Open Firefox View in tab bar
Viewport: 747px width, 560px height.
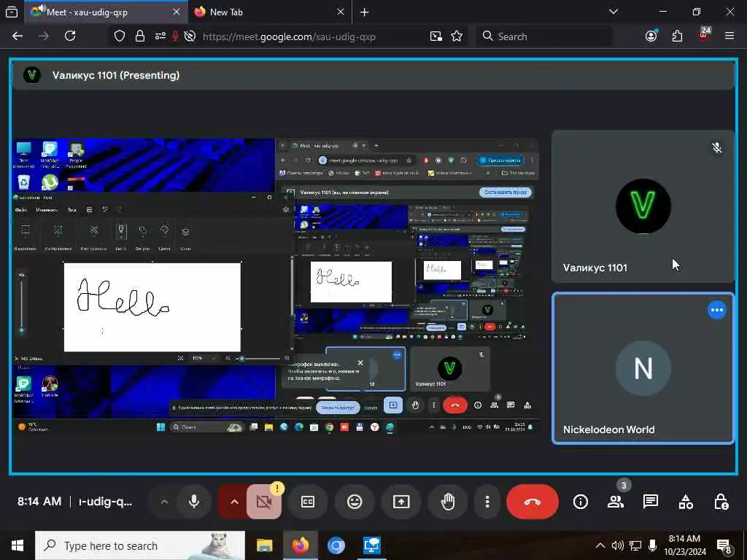[x=12, y=12]
